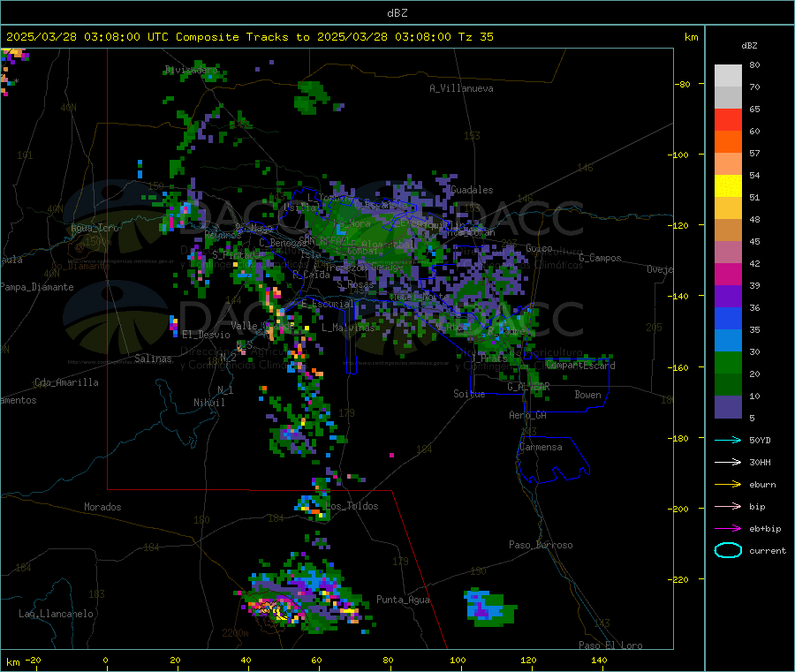Click the Soitue map label
The width and height of the screenshot is (795, 672).
(x=469, y=394)
